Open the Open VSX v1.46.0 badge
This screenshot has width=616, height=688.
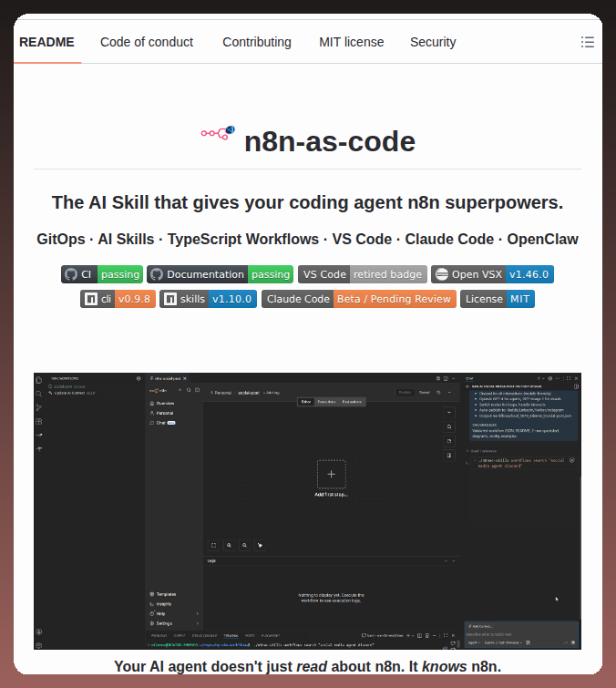pyautogui.click(x=492, y=274)
